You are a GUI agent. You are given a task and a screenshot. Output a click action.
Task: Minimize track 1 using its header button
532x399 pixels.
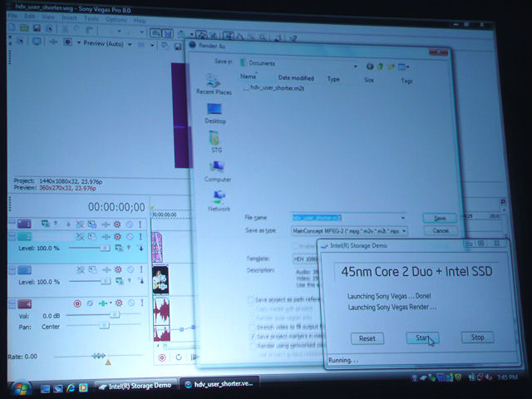(x=12, y=223)
